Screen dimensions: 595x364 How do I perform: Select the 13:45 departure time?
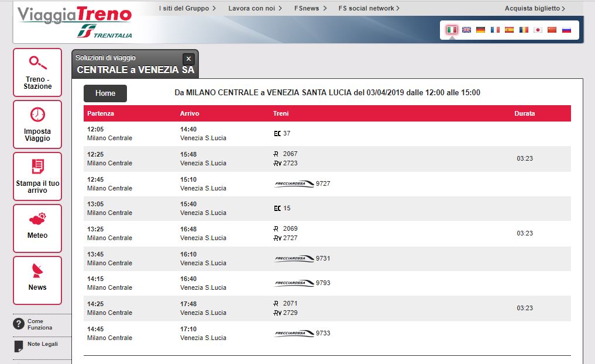[95, 254]
